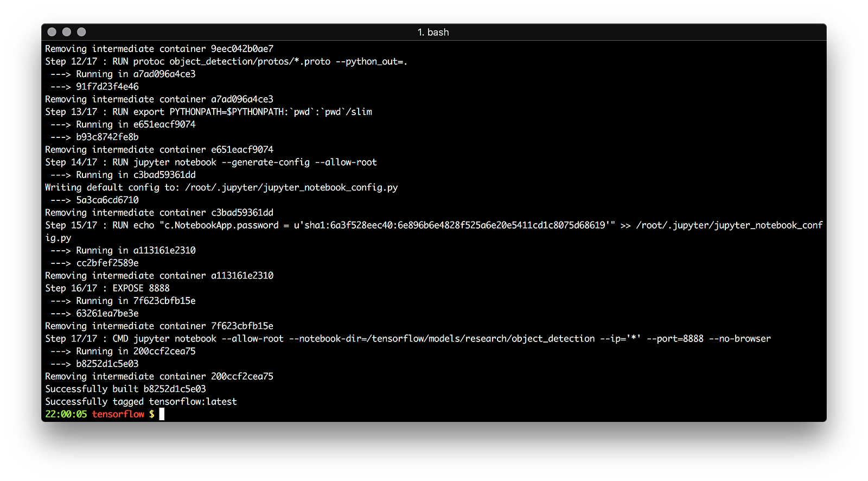Click the '---> 63261ea7be3e' hash line
This screenshot has height=481, width=868.
(94, 314)
